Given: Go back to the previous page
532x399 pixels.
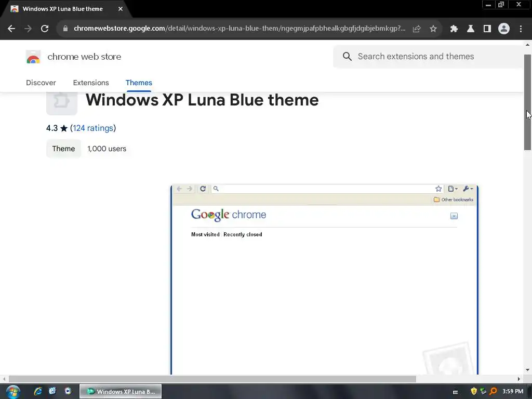Looking at the screenshot, I should point(11,29).
